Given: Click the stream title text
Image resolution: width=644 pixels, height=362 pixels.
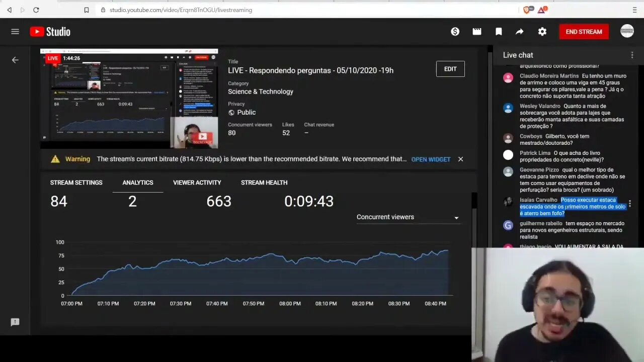Looking at the screenshot, I should click(311, 70).
